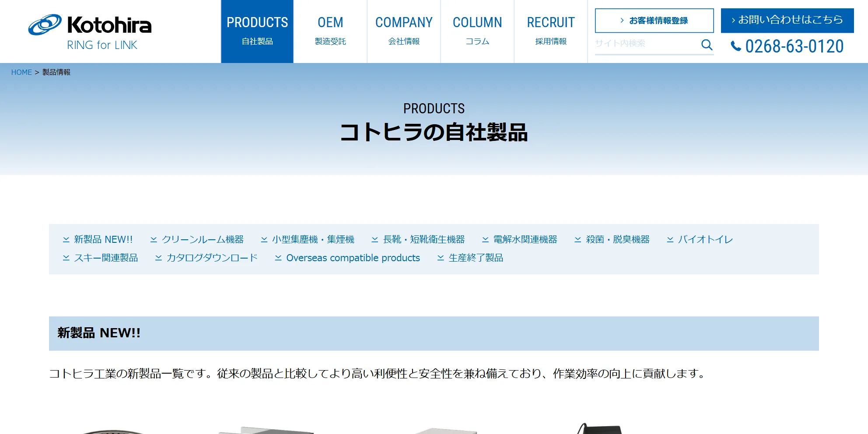The image size is (868, 434).
Task: Click the chevron before 小型集塵機・集煙機
Action: click(x=264, y=240)
